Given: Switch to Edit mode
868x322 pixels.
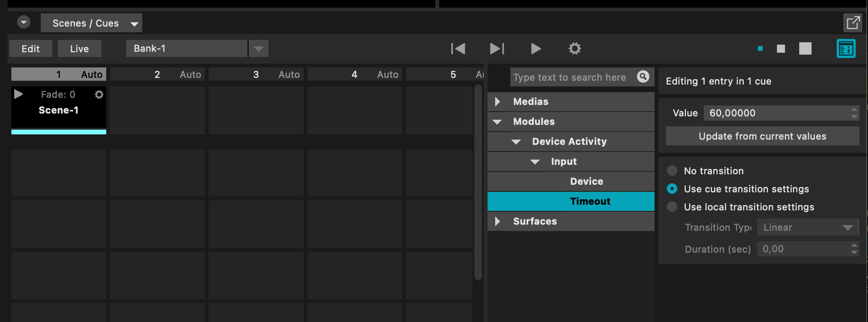Looking at the screenshot, I should 30,48.
